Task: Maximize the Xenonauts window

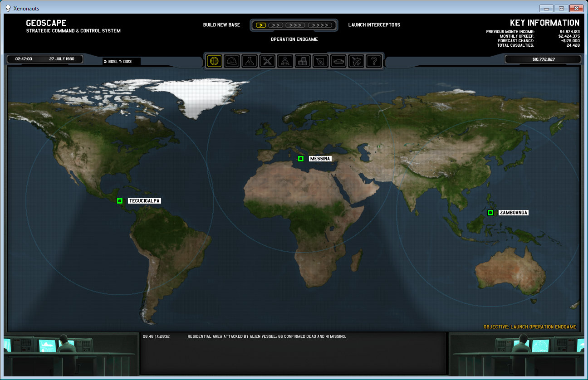Action: (561, 8)
